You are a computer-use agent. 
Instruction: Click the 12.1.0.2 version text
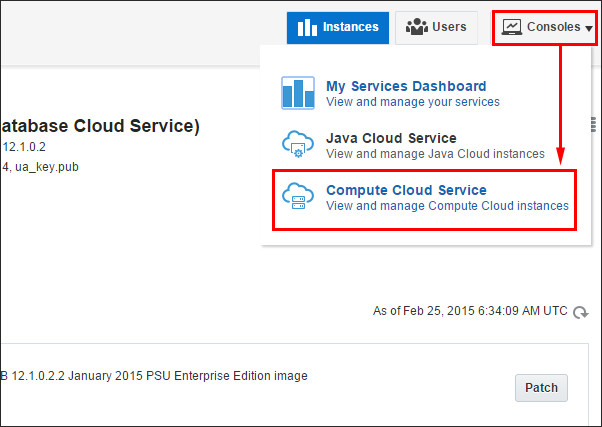[x=24, y=147]
